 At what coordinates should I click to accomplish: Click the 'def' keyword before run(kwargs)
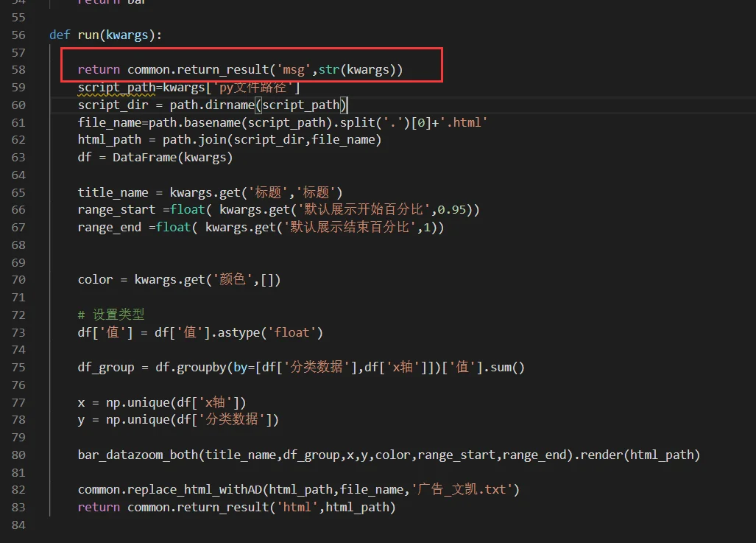(60, 35)
